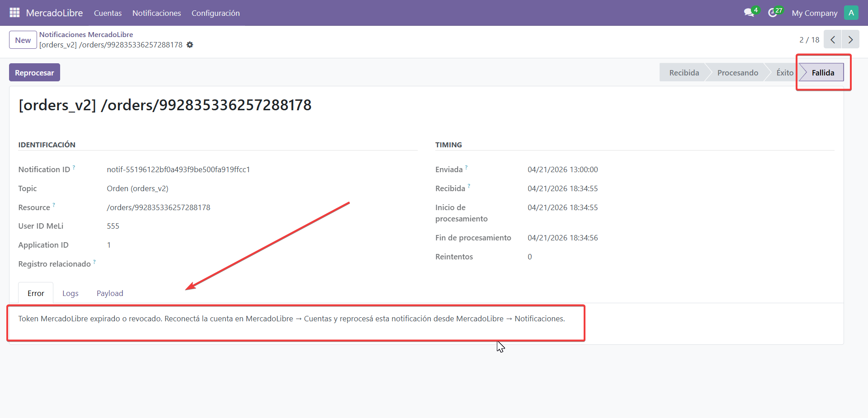Select the Fallida status stage
The width and height of the screenshot is (868, 418).
[822, 72]
